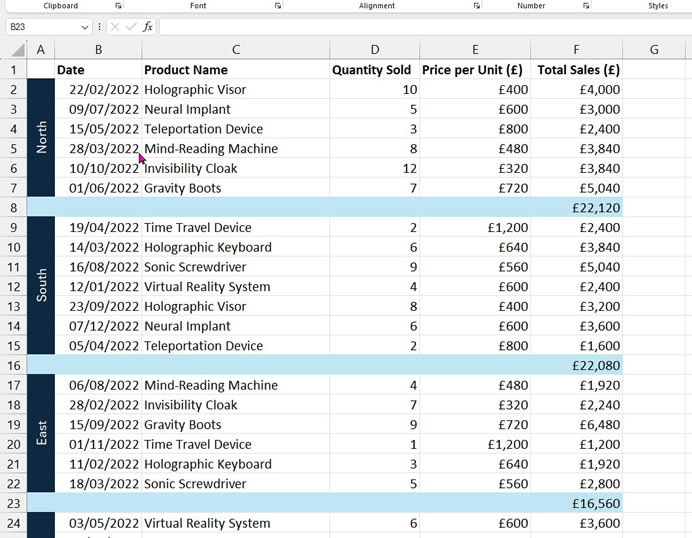The height and width of the screenshot is (538, 692).
Task: Click the formula bar resize dots handle
Action: click(x=100, y=27)
